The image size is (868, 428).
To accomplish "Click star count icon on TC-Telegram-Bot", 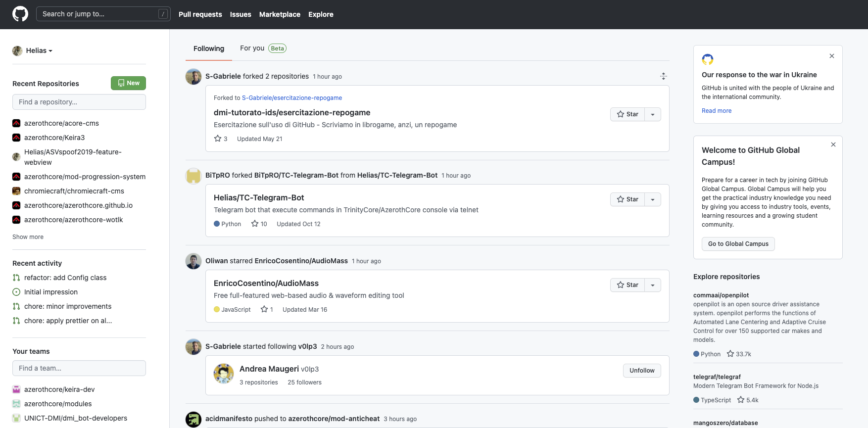I will (255, 224).
